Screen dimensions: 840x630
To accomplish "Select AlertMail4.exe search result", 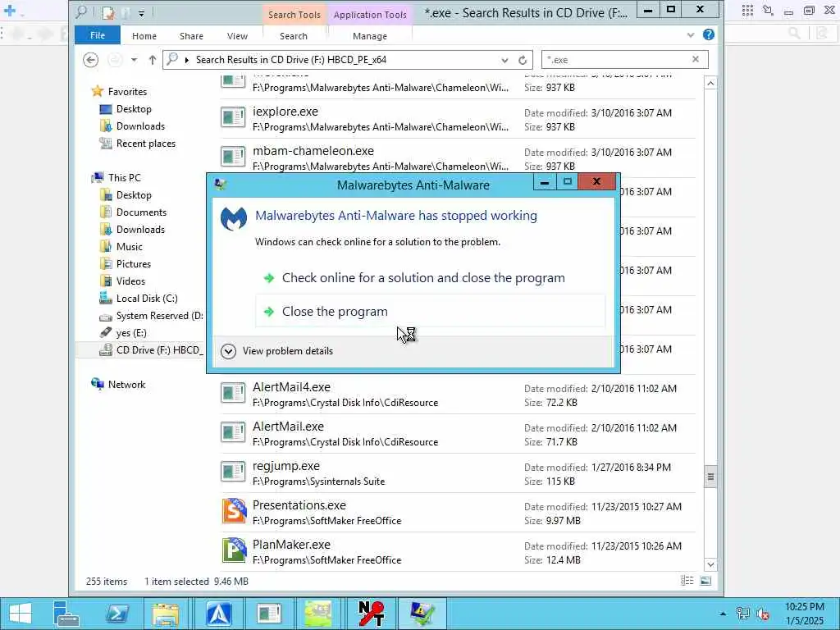I will coord(458,395).
